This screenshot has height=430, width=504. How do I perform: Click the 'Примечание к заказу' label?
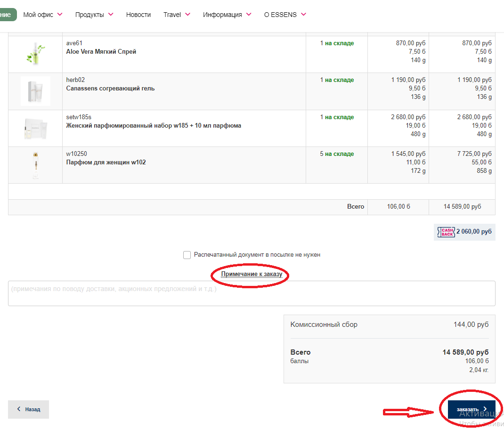[252, 274]
